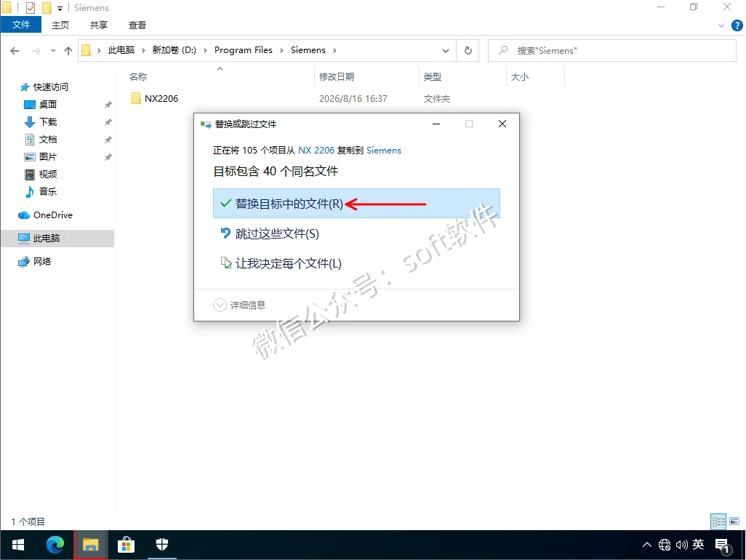The image size is (746, 560).
Task: Select the NX2206 folder icon
Action: (136, 98)
